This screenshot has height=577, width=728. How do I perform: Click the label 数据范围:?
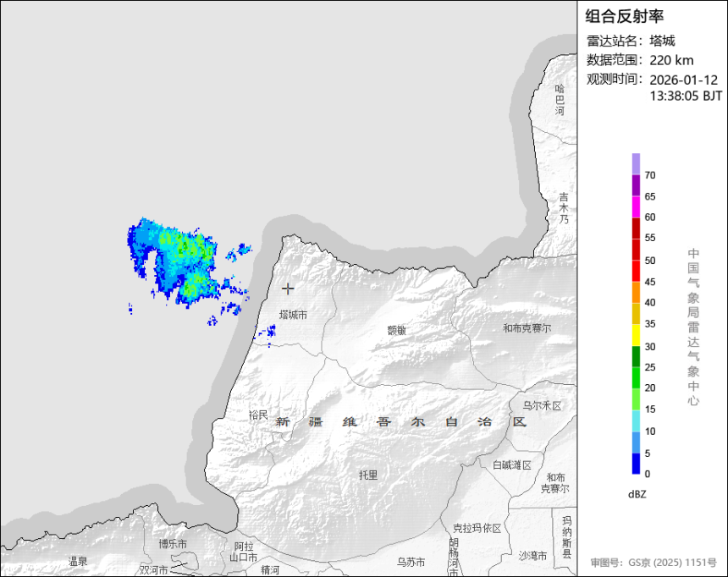click(615, 60)
